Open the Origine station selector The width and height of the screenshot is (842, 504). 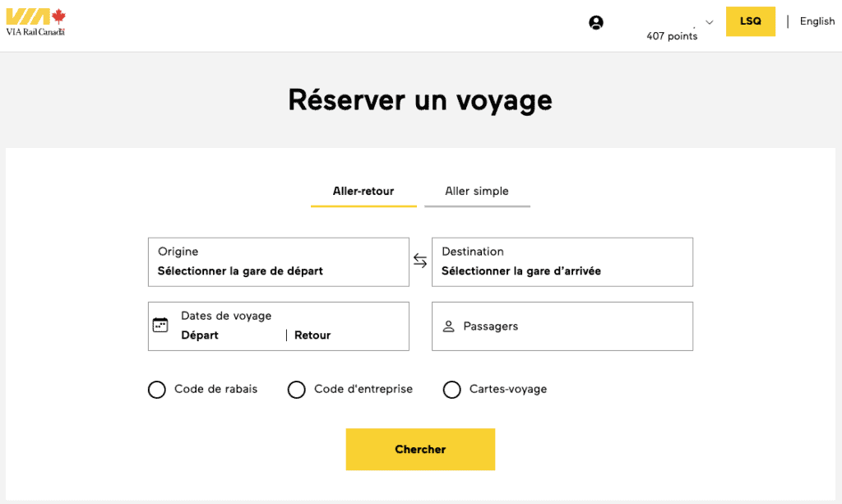278,261
